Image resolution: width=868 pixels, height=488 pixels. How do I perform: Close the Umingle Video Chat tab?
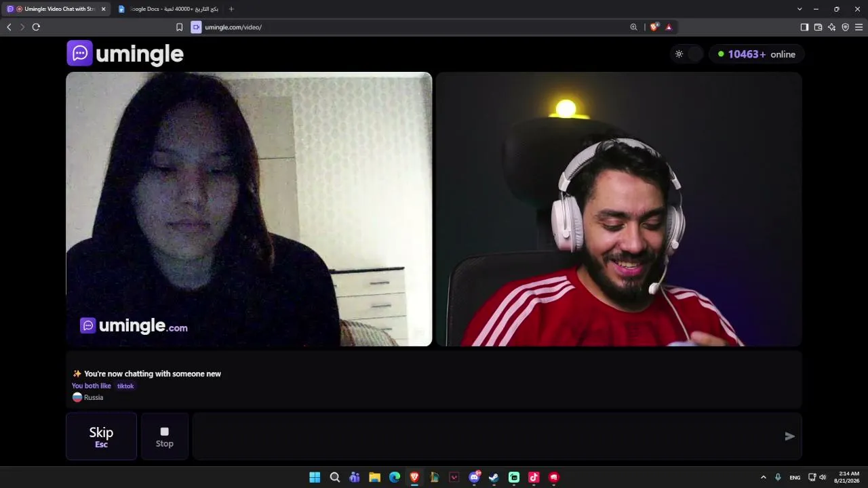[x=103, y=9]
